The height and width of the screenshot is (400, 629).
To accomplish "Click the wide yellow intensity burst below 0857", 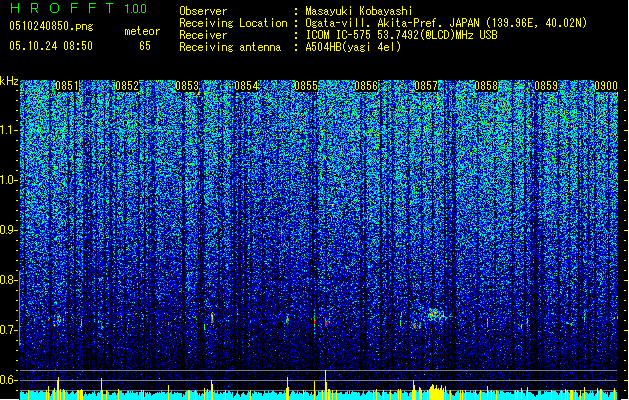I will pyautogui.click(x=437, y=392).
